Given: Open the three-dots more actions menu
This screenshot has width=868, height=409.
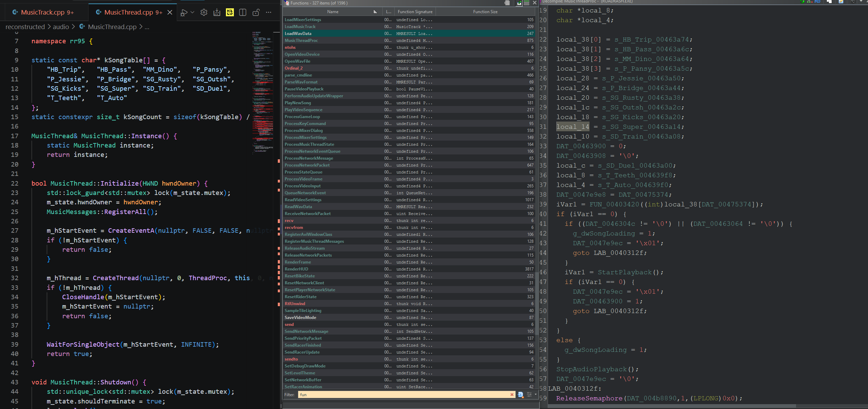Looking at the screenshot, I should click(x=269, y=12).
